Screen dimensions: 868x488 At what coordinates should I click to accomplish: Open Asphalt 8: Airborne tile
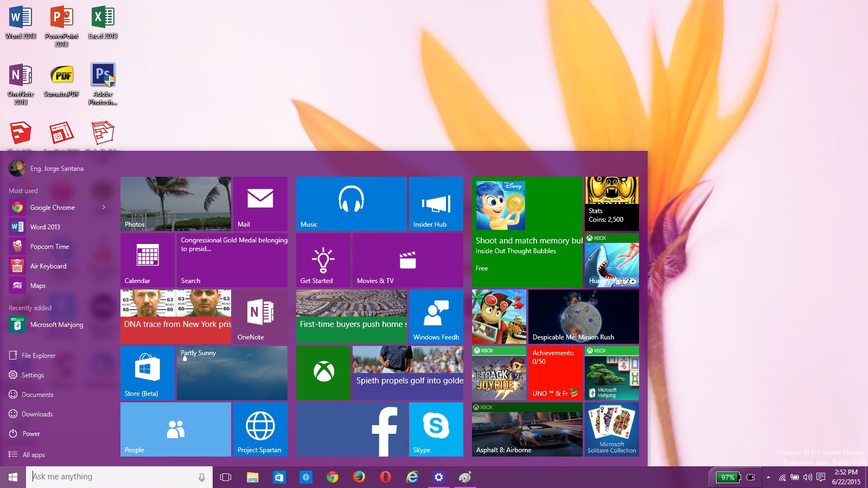[x=527, y=429]
